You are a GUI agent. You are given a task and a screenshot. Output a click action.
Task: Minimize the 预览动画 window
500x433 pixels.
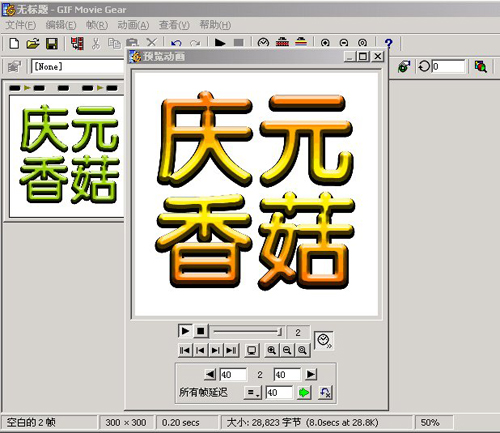pos(350,56)
